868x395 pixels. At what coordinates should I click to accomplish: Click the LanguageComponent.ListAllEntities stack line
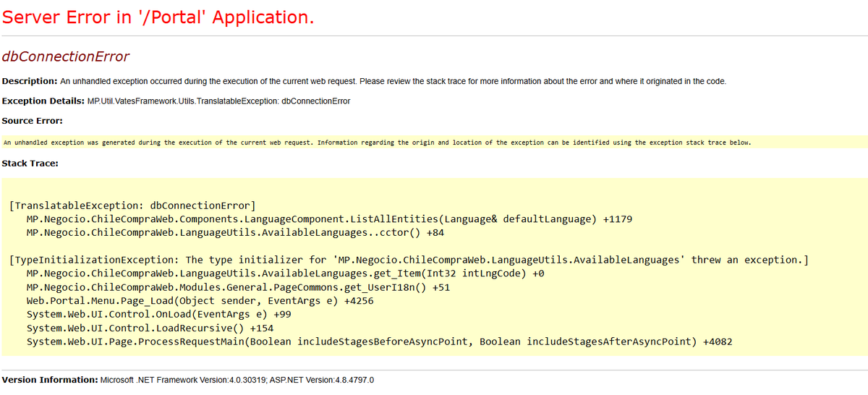[330, 219]
